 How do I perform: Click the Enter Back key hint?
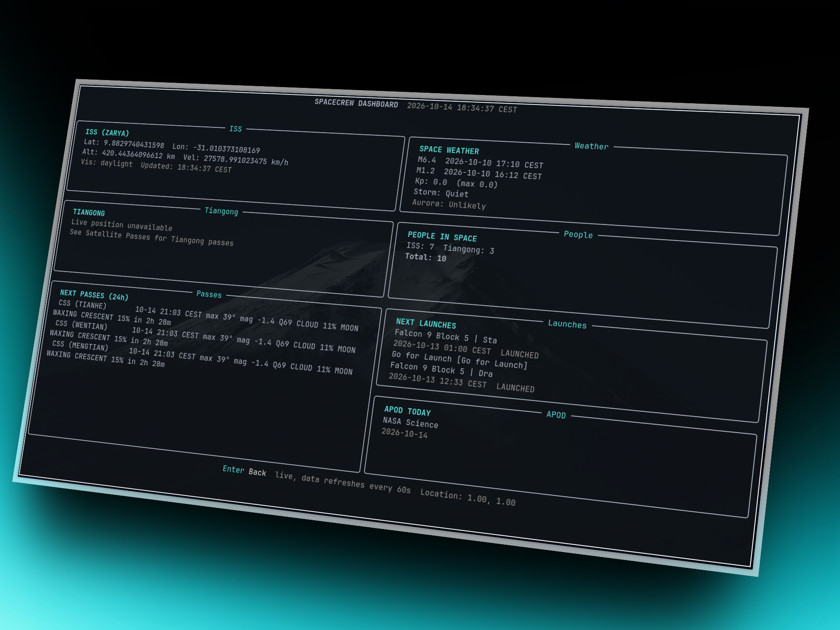pos(244,471)
